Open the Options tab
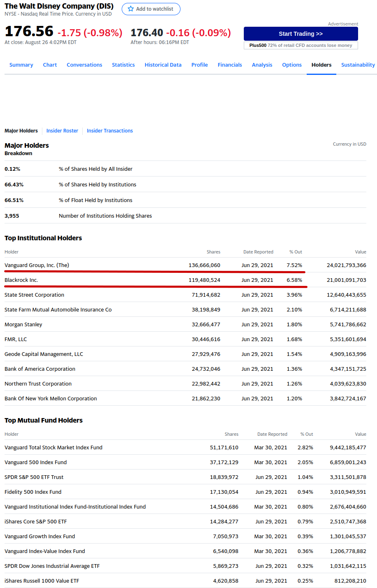This screenshot has width=377, height=588. (292, 65)
